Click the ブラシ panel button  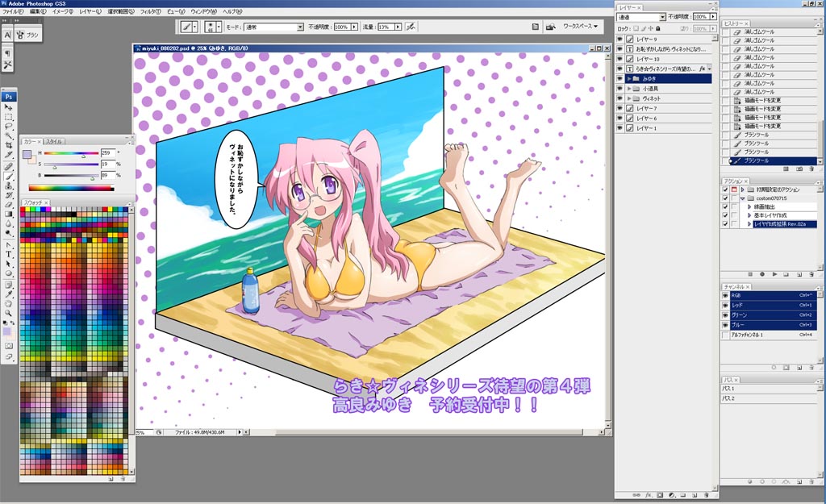click(x=28, y=35)
